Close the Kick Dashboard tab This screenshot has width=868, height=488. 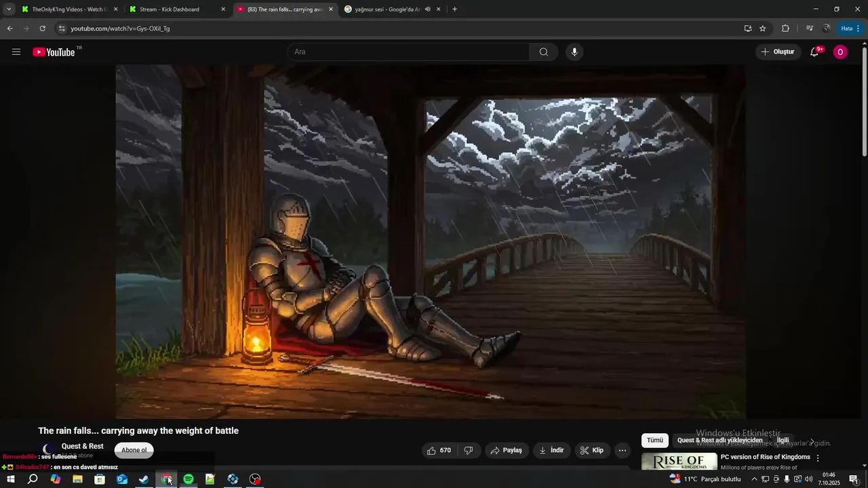coord(223,9)
